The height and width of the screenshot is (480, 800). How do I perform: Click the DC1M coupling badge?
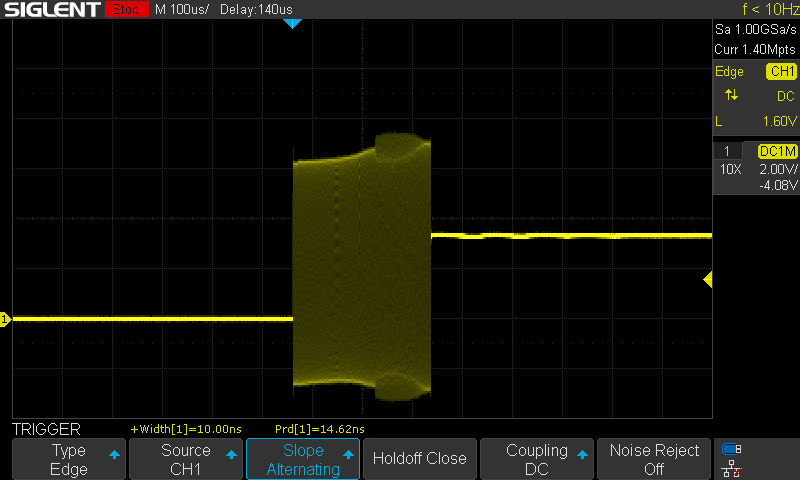[778, 151]
